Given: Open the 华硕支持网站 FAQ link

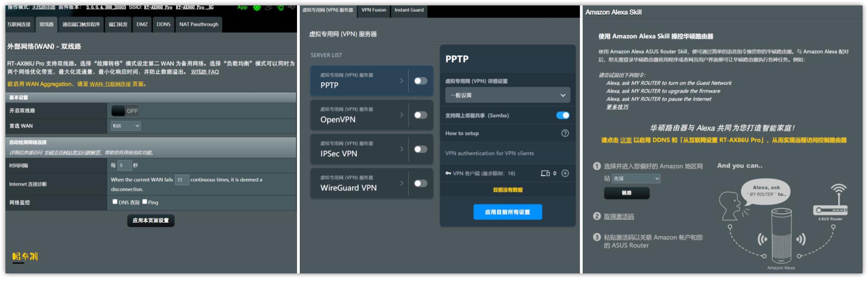Looking at the screenshot, I should pos(73,153).
